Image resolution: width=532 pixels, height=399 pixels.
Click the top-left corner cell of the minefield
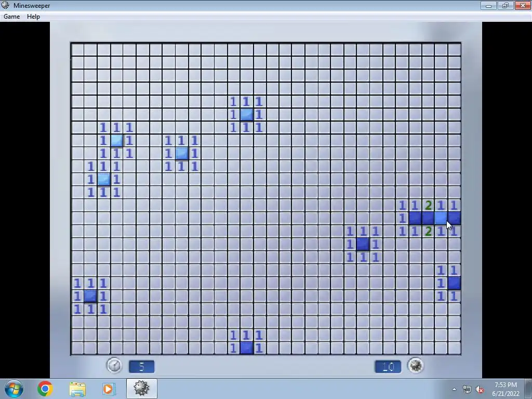(x=77, y=49)
